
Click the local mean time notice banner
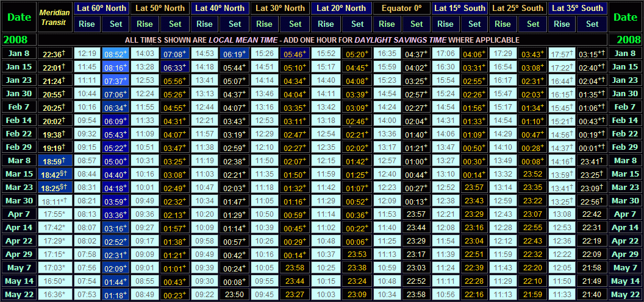click(x=322, y=40)
